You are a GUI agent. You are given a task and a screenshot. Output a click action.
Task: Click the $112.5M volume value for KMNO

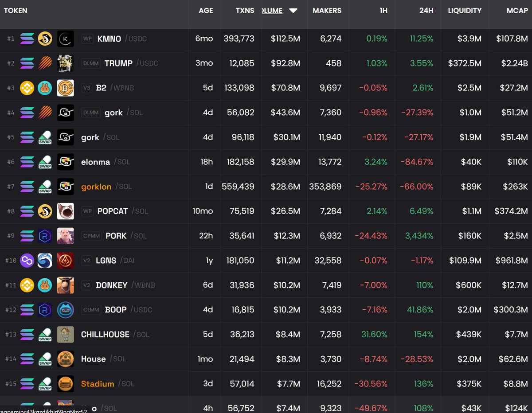(286, 39)
